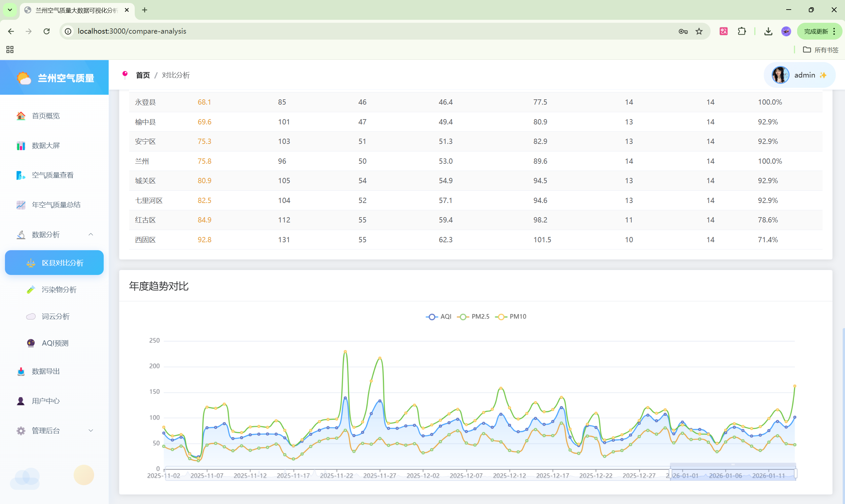The width and height of the screenshot is (845, 504).
Task: Open 词云分析 cloud icon
Action: (31, 317)
